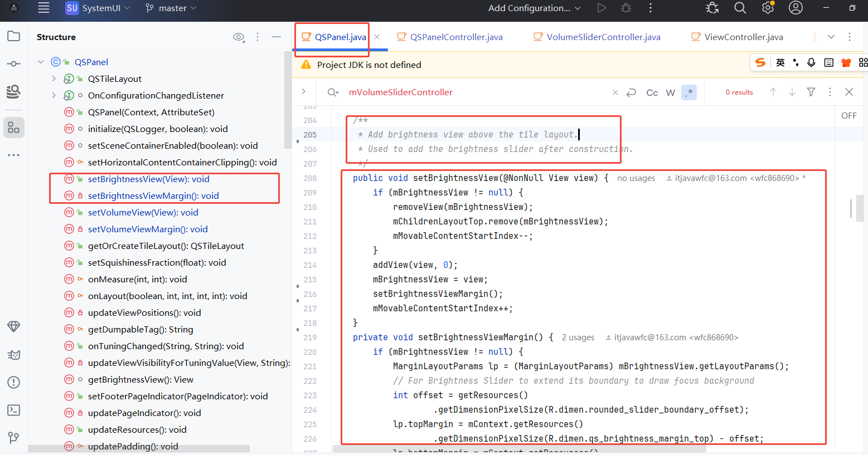The height and width of the screenshot is (455, 868).
Task: Open the Terminal tool window
Action: 14,410
